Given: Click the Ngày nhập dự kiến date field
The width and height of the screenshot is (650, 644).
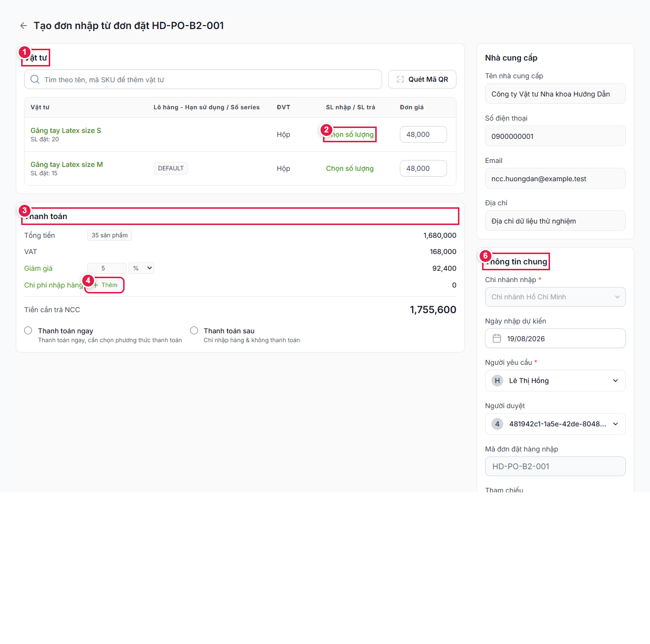Looking at the screenshot, I should point(555,338).
